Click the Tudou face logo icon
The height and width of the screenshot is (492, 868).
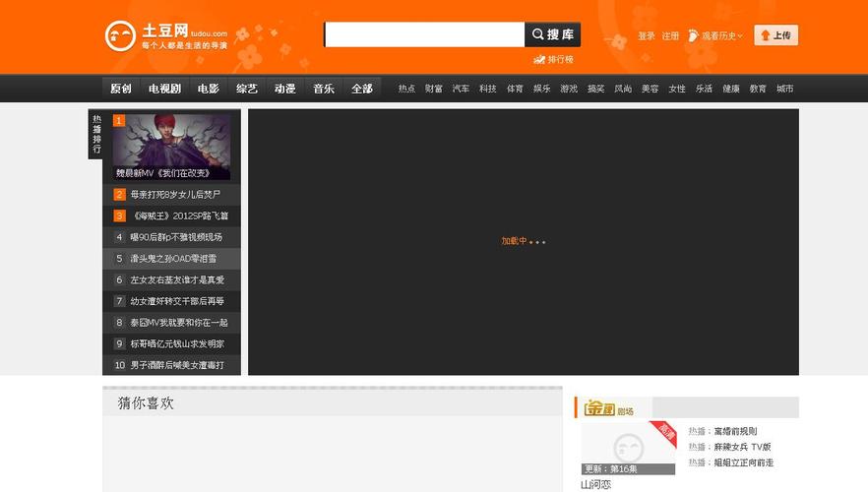pyautogui.click(x=120, y=35)
